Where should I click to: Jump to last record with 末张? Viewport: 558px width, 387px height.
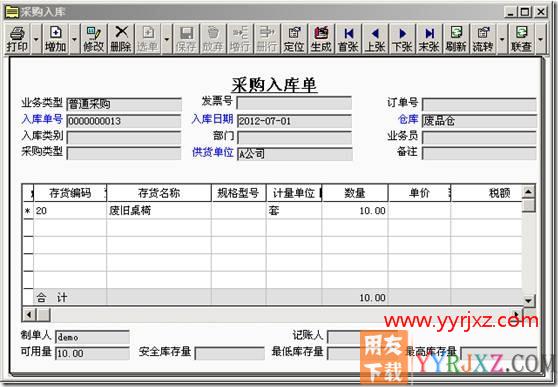pos(430,39)
